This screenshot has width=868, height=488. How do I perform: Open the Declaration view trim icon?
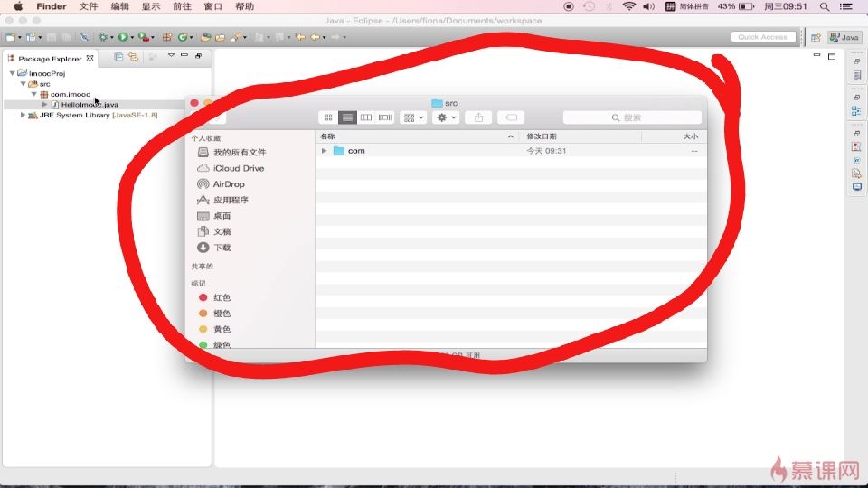(x=856, y=174)
